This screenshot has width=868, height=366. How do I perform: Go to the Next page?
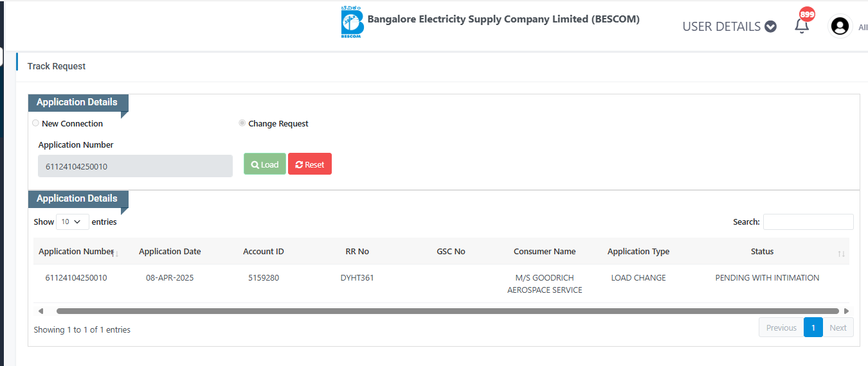click(x=838, y=327)
